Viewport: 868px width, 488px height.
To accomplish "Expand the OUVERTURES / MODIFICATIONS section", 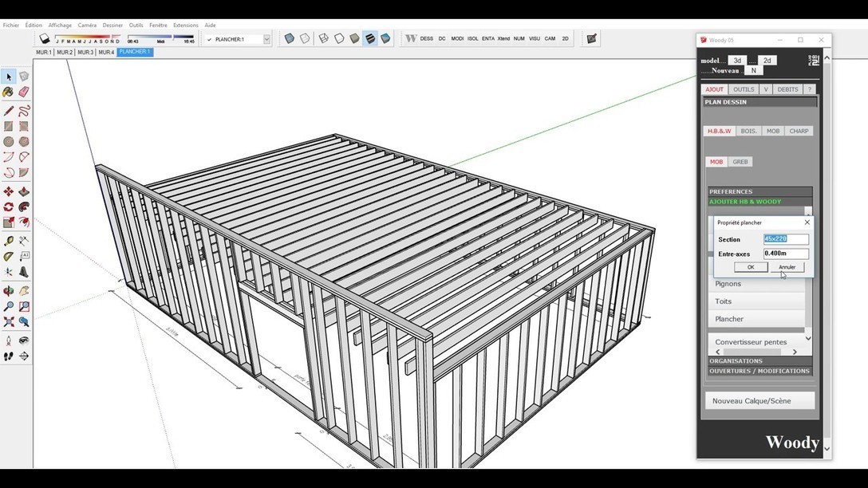I will coord(759,371).
